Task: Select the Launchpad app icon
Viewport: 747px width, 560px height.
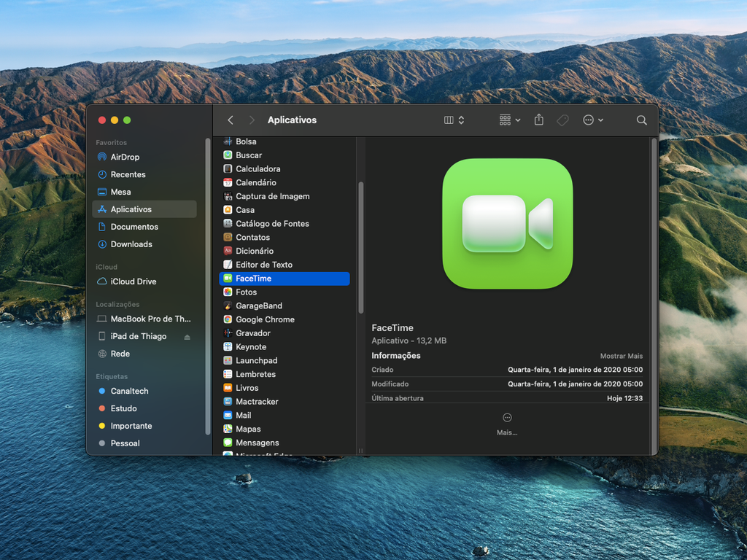Action: pyautogui.click(x=228, y=360)
